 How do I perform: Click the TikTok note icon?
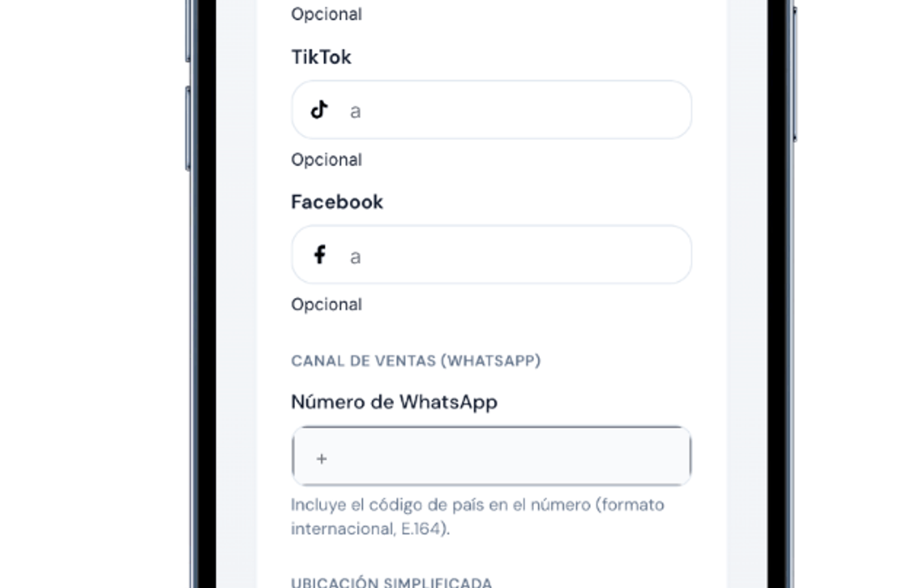pos(318,110)
